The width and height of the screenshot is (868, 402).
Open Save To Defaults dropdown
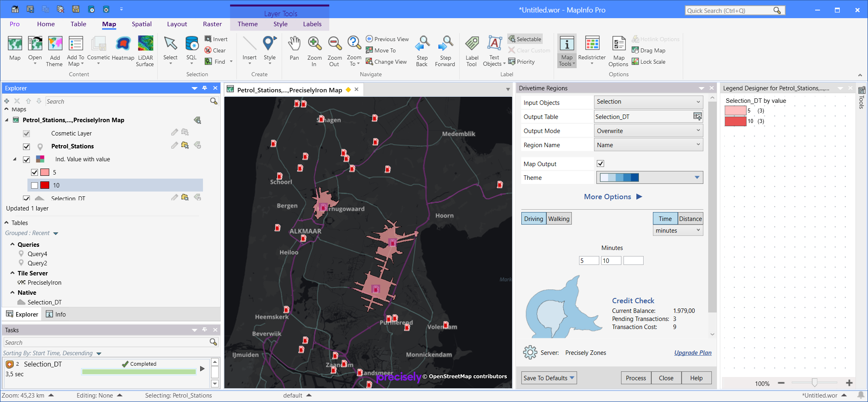pos(549,378)
